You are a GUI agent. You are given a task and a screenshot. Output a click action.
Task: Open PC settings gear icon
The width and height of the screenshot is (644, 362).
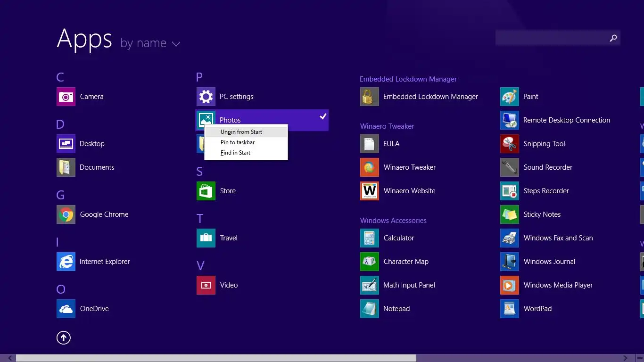pyautogui.click(x=206, y=97)
